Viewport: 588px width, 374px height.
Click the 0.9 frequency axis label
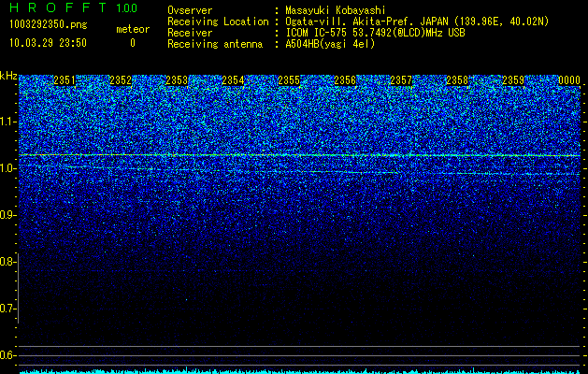pyautogui.click(x=7, y=215)
